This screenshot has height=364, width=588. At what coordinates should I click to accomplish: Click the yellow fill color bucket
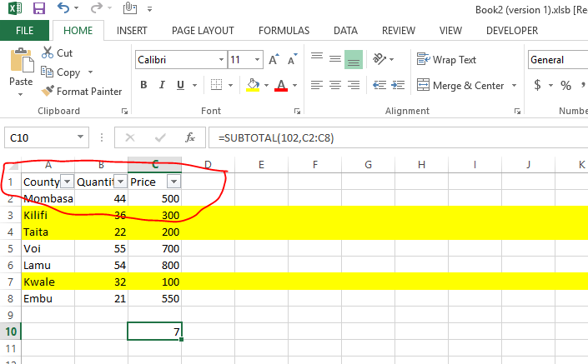click(x=253, y=85)
